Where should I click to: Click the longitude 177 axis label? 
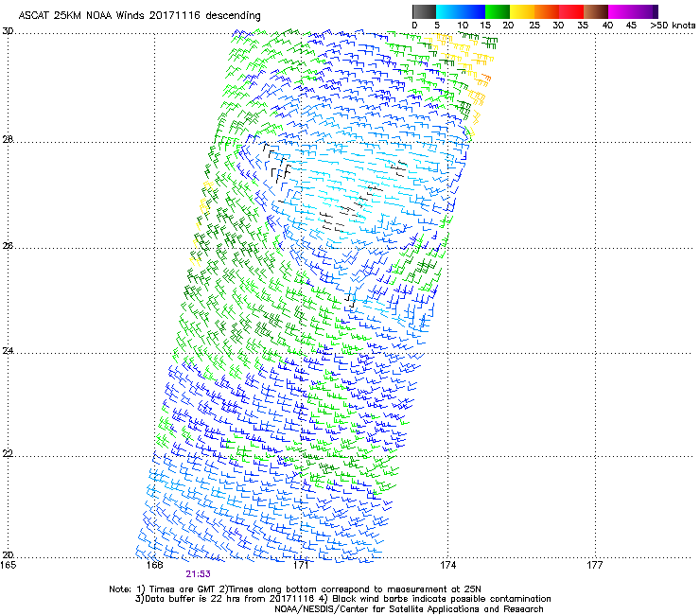[595, 565]
